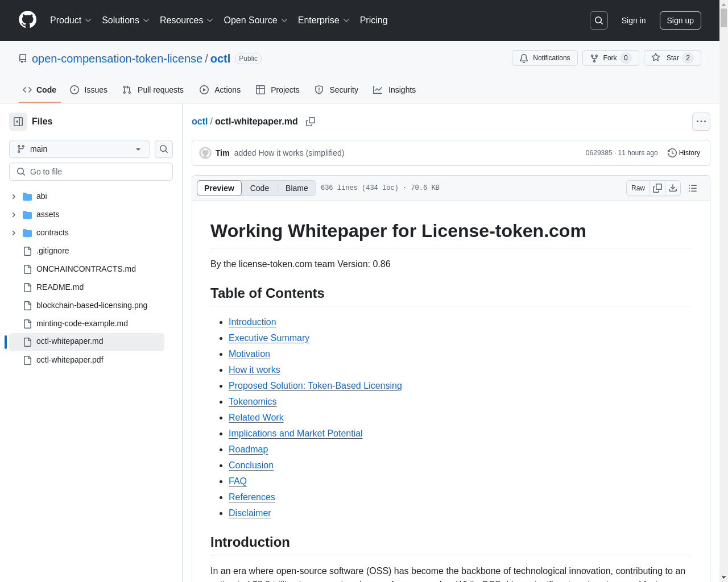
Task: Open the GitHub homepage logo
Action: point(27,20)
